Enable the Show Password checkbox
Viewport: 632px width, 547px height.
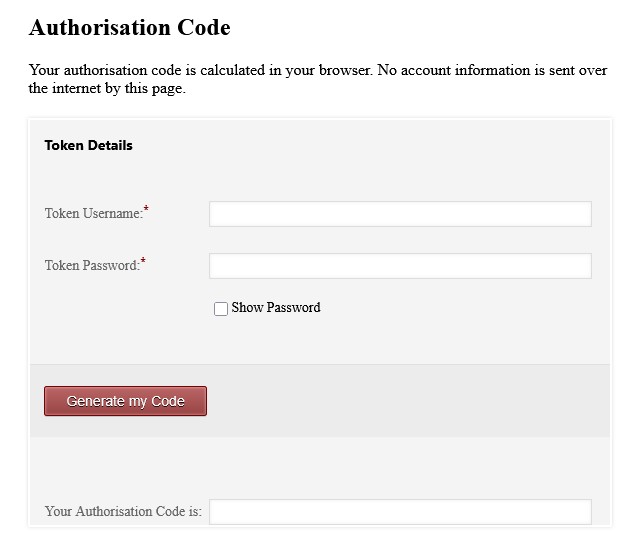(221, 309)
